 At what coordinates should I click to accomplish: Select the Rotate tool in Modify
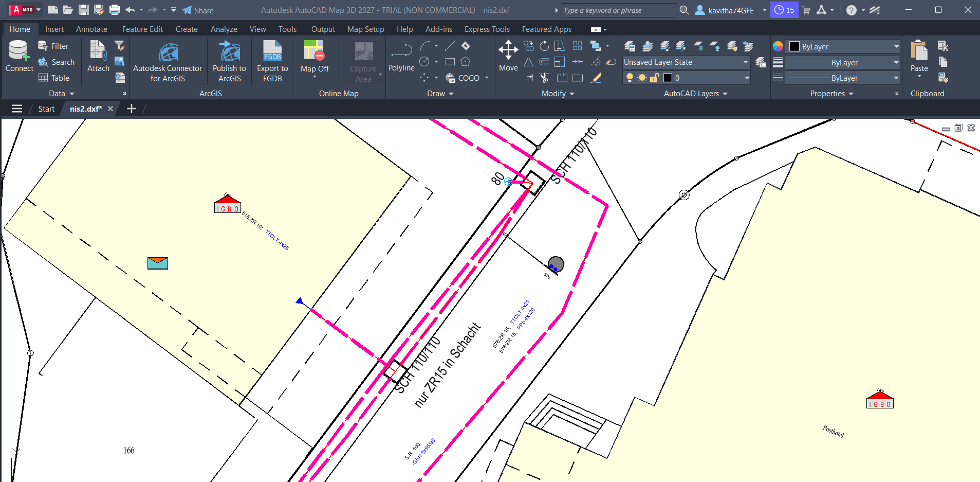click(544, 46)
